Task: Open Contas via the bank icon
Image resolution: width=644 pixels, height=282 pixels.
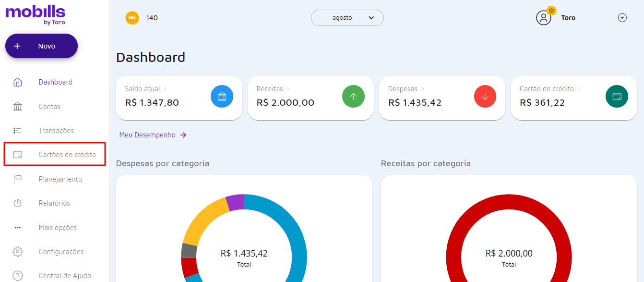Action: click(x=17, y=106)
